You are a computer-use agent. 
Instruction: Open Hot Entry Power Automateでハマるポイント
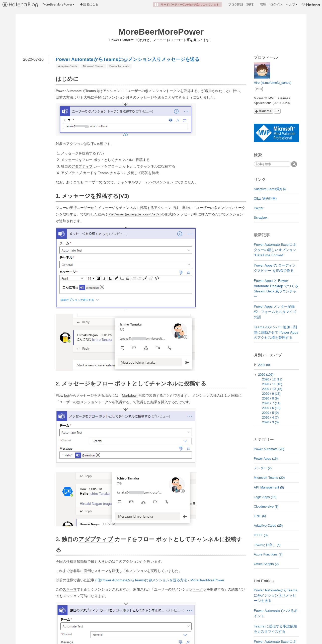tap(275, 613)
